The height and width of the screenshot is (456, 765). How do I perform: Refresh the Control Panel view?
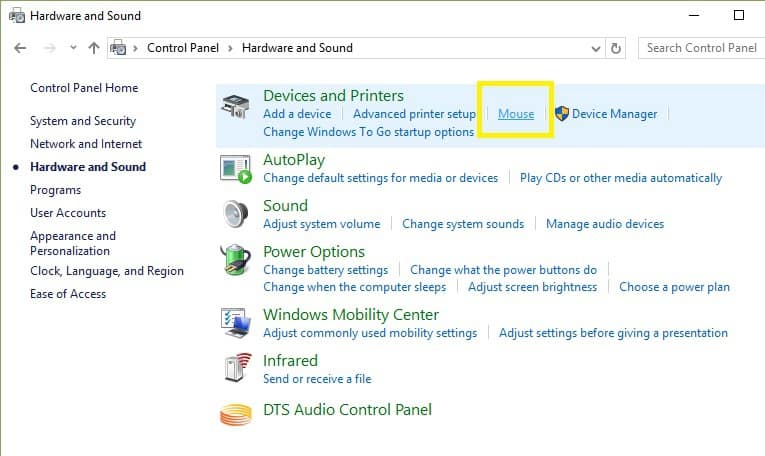[616, 48]
